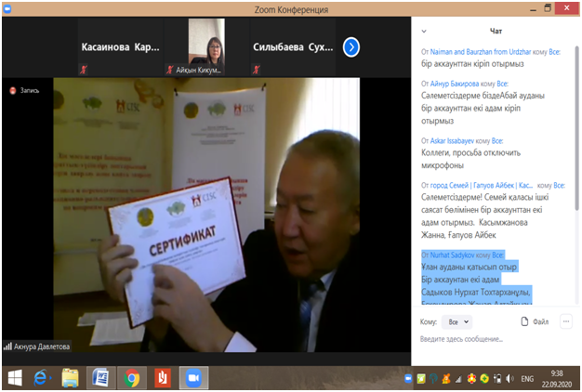Click sender name Askar Issabayev in chat

coord(452,141)
